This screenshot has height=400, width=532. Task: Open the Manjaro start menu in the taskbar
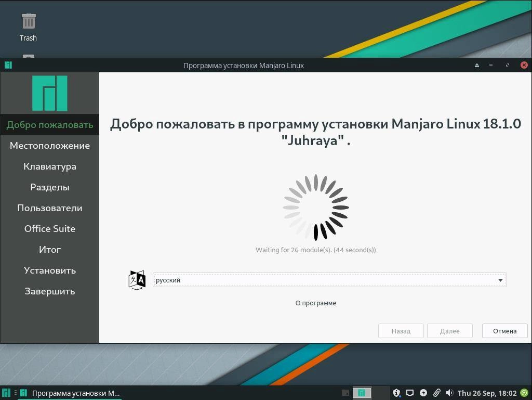click(6, 393)
